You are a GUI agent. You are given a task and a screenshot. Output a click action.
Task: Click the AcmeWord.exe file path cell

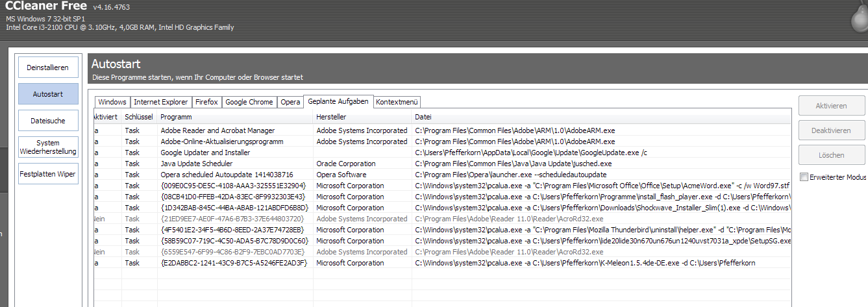[x=602, y=186]
